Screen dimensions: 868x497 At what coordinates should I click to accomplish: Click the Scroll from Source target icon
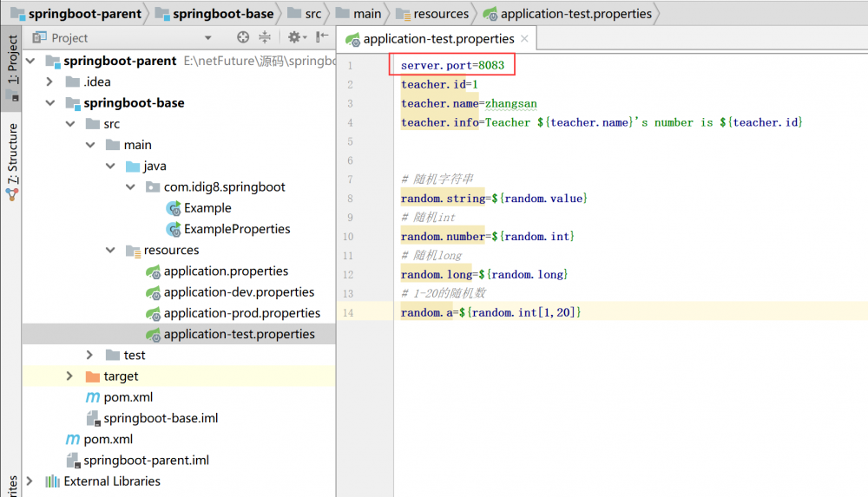[243, 37]
